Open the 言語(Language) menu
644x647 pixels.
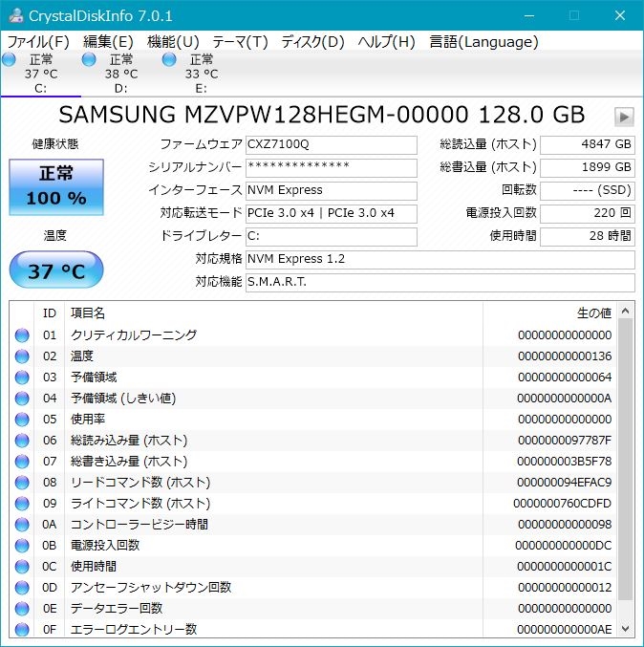[483, 42]
